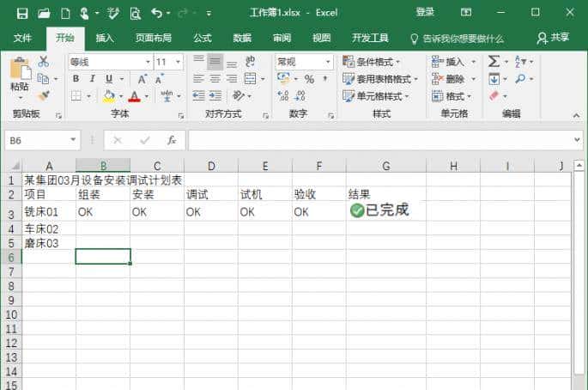Apply the comma style number format
588x390 pixels.
[325, 79]
